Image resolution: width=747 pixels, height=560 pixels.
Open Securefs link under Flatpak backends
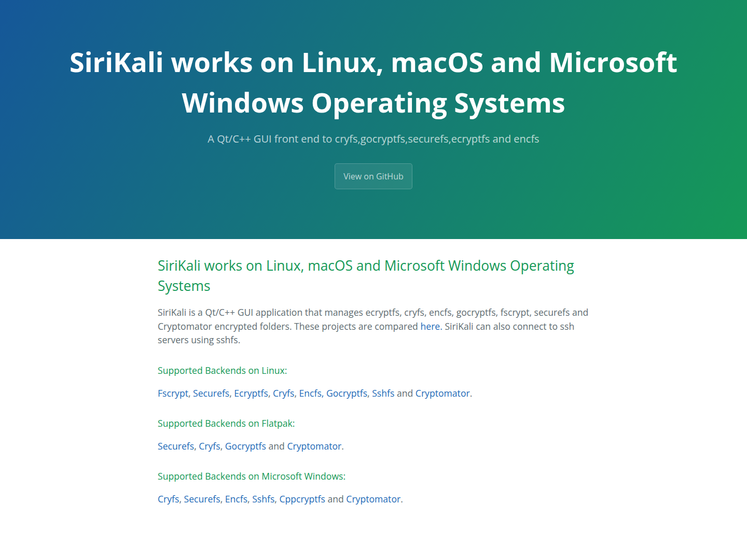[176, 446]
